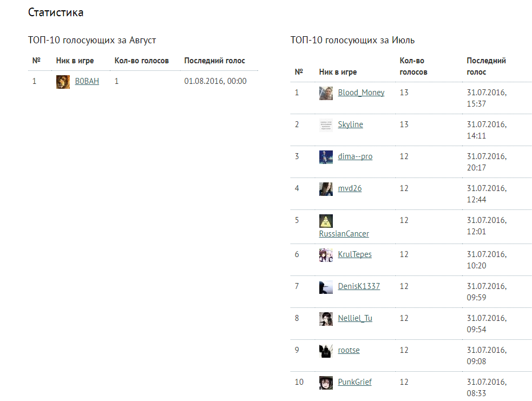Click the Skyline user avatar
The height and width of the screenshot is (401, 532).
tap(326, 125)
